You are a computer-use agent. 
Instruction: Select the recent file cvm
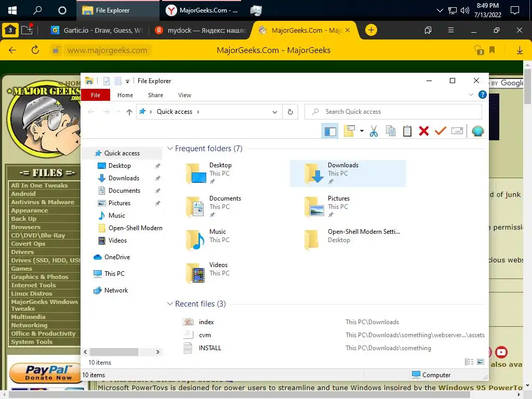(205, 335)
